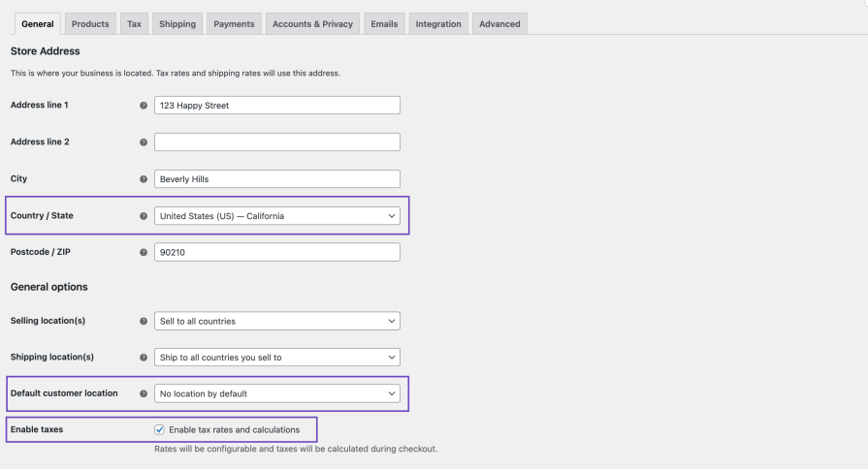Click Selling location(s) help icon

point(144,321)
